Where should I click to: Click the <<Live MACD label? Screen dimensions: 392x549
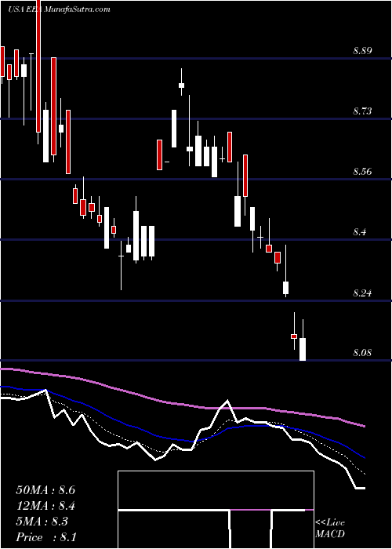click(x=330, y=529)
